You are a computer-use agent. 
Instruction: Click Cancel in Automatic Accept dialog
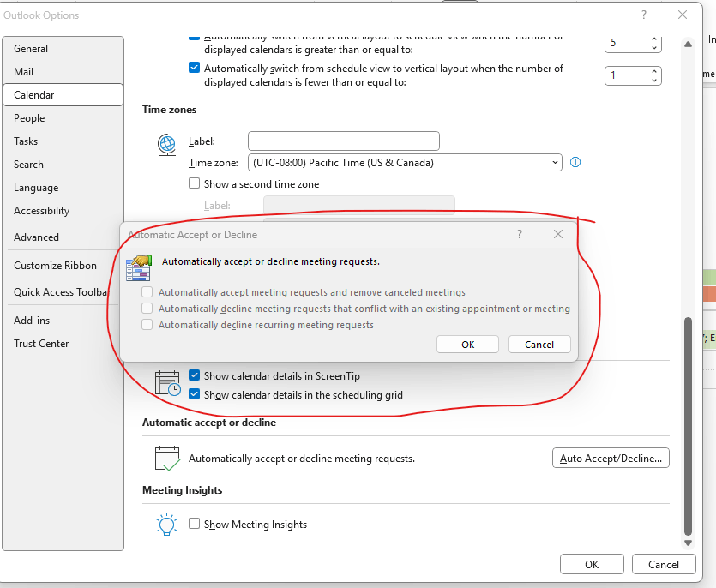click(x=539, y=345)
